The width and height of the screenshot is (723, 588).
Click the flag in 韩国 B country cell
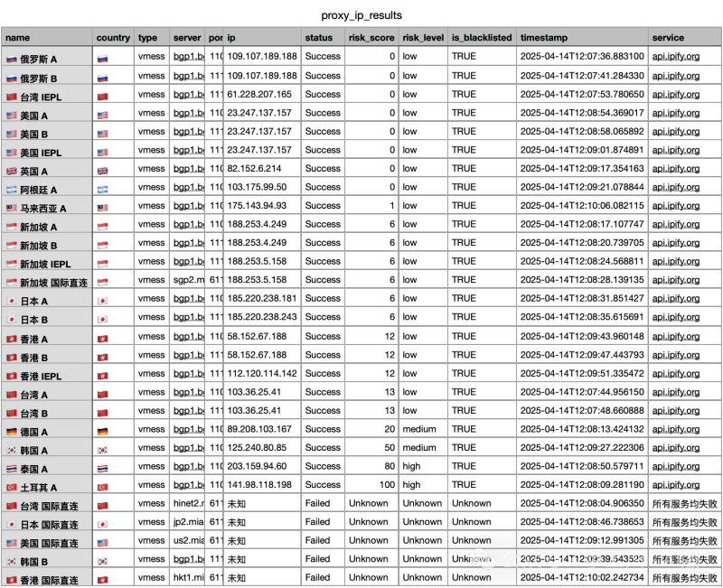tap(102, 561)
